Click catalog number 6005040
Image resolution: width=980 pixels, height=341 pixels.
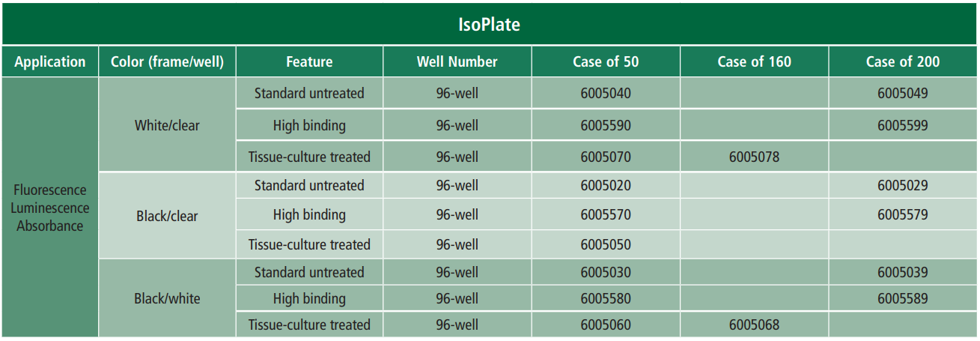pos(606,94)
